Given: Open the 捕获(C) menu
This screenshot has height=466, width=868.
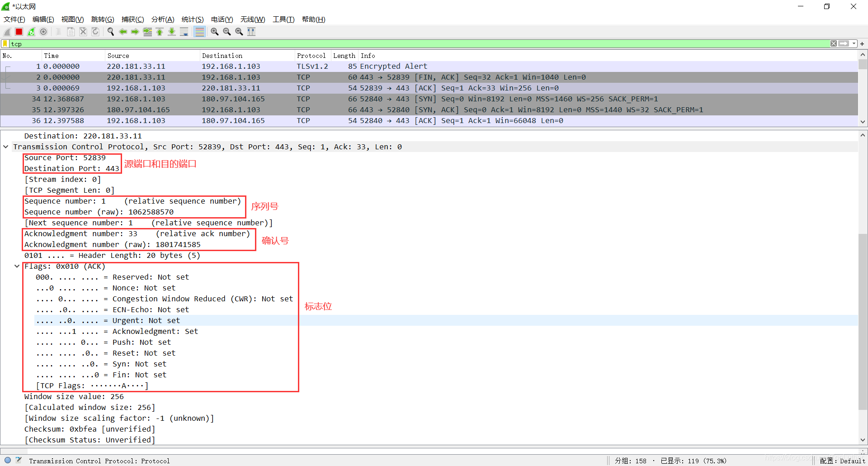Looking at the screenshot, I should (133, 19).
